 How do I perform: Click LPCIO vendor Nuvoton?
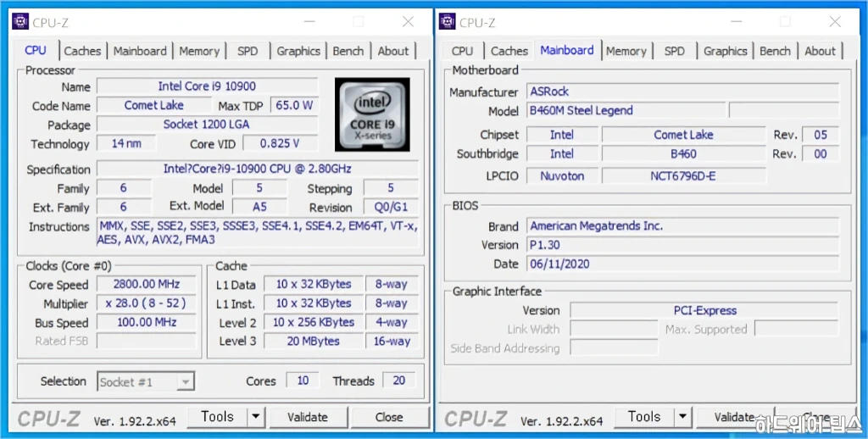coord(563,176)
